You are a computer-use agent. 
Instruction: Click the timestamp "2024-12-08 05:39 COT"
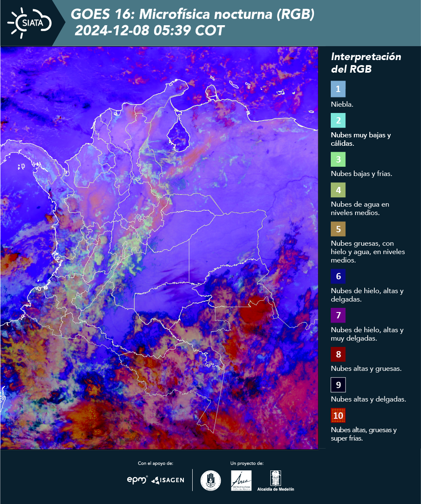click(150, 31)
